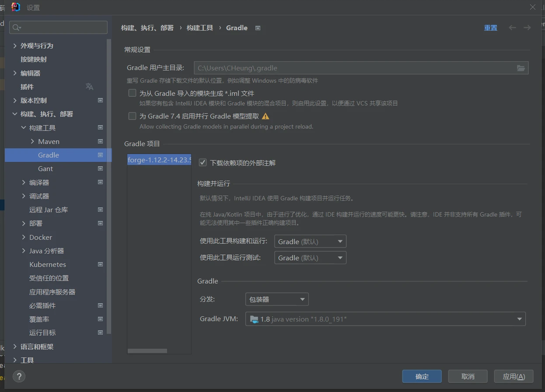Open help with the question mark button
Screen dimensions: 545x392
19,376
